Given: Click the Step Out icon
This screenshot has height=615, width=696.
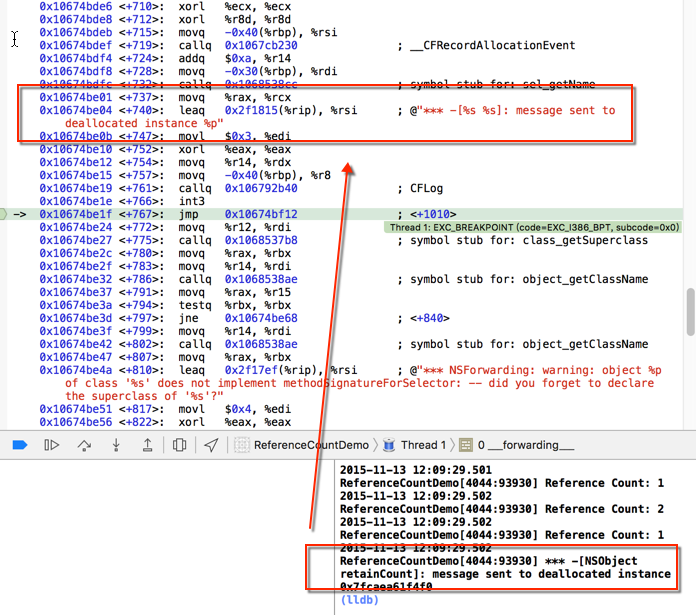Looking at the screenshot, I should pos(148,445).
